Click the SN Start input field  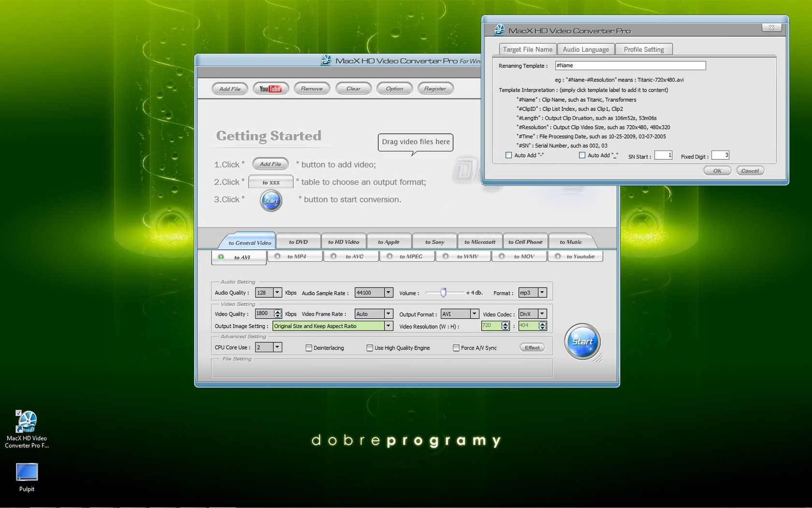tap(663, 155)
